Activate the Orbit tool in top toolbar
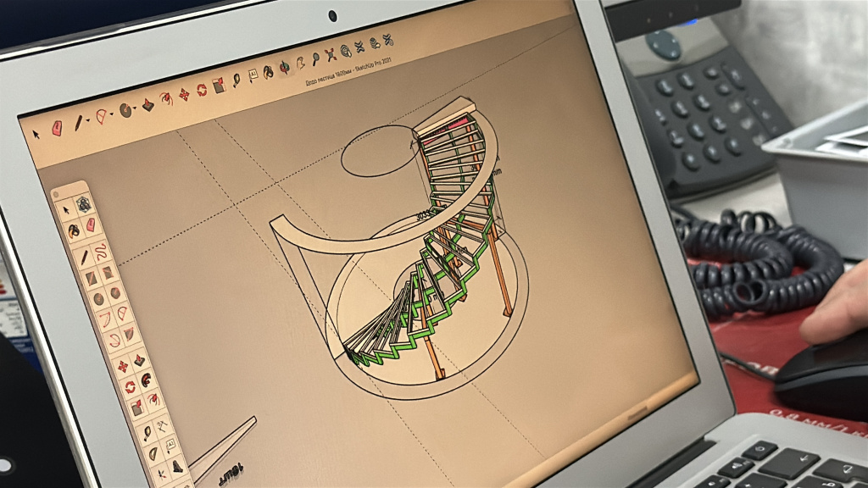868x488 pixels. click(285, 67)
